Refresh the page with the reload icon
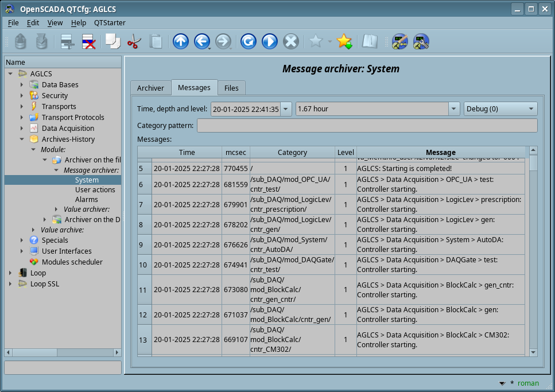 tap(248, 41)
